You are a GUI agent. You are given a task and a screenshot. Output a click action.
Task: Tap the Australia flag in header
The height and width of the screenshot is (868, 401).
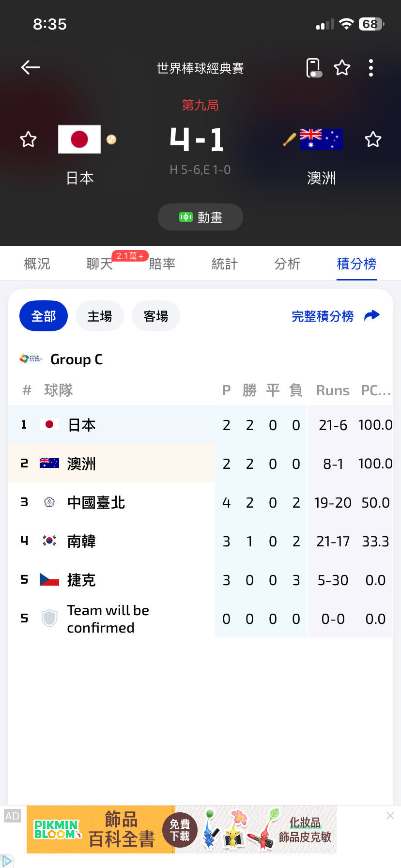(x=321, y=139)
